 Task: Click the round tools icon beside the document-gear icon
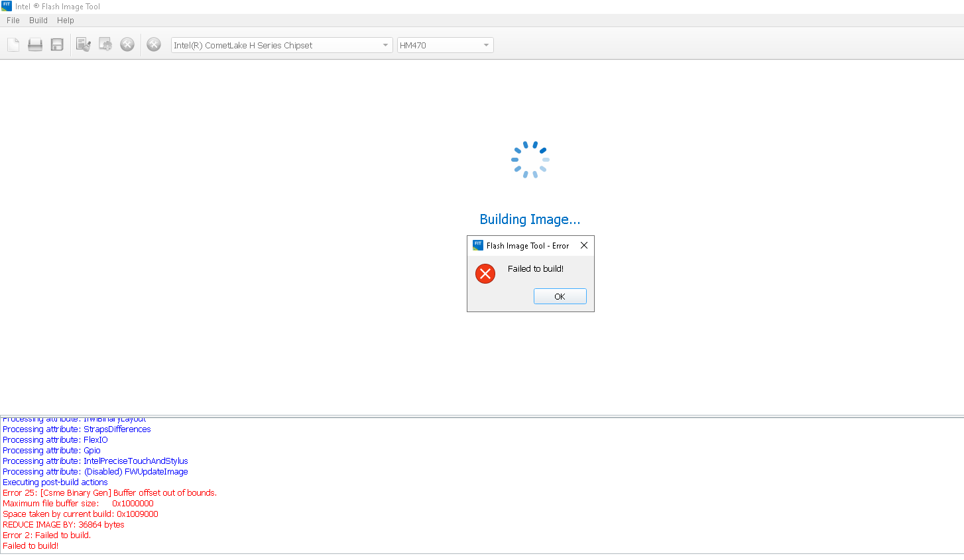[127, 44]
